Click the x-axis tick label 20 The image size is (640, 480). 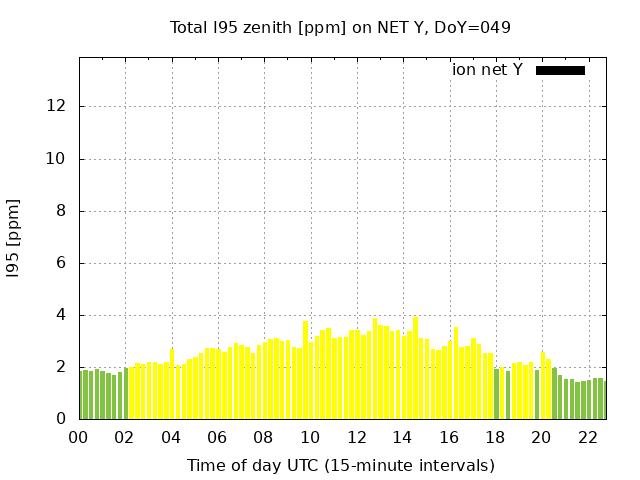[x=541, y=437]
